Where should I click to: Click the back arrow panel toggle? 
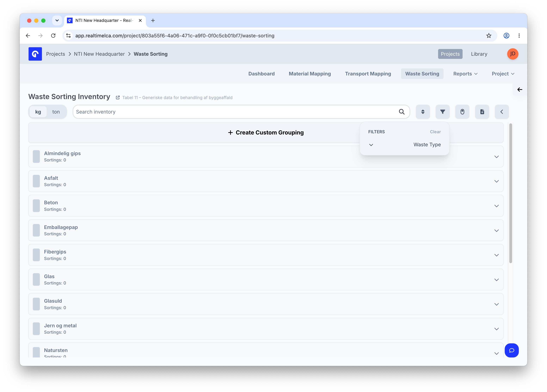pyautogui.click(x=520, y=90)
